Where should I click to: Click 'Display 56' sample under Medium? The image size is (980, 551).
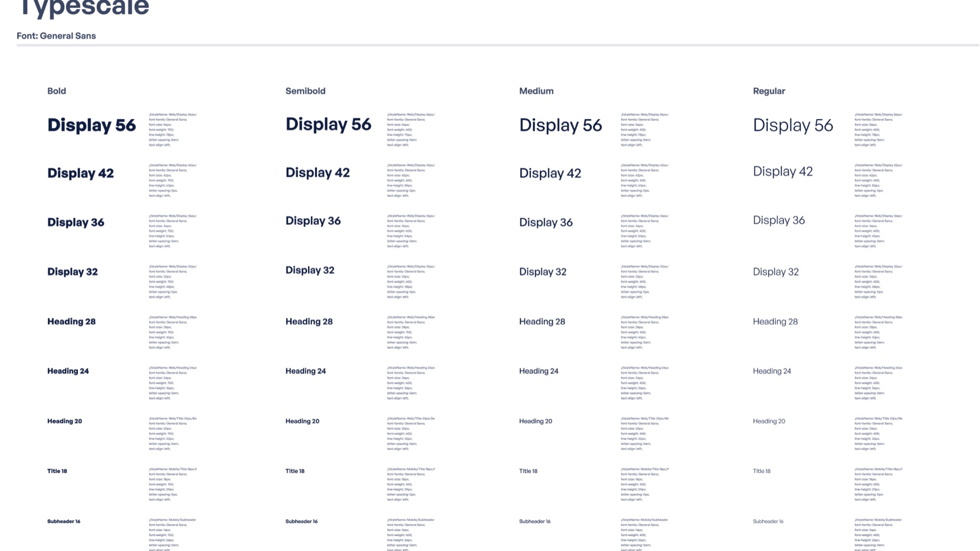click(560, 125)
